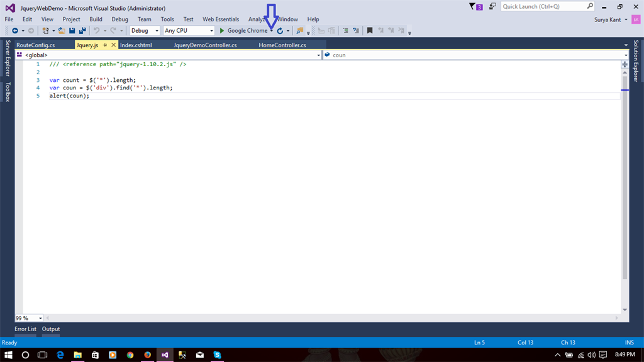Expand the Solution Explorer side panel
This screenshot has height=362, width=644.
(636, 61)
